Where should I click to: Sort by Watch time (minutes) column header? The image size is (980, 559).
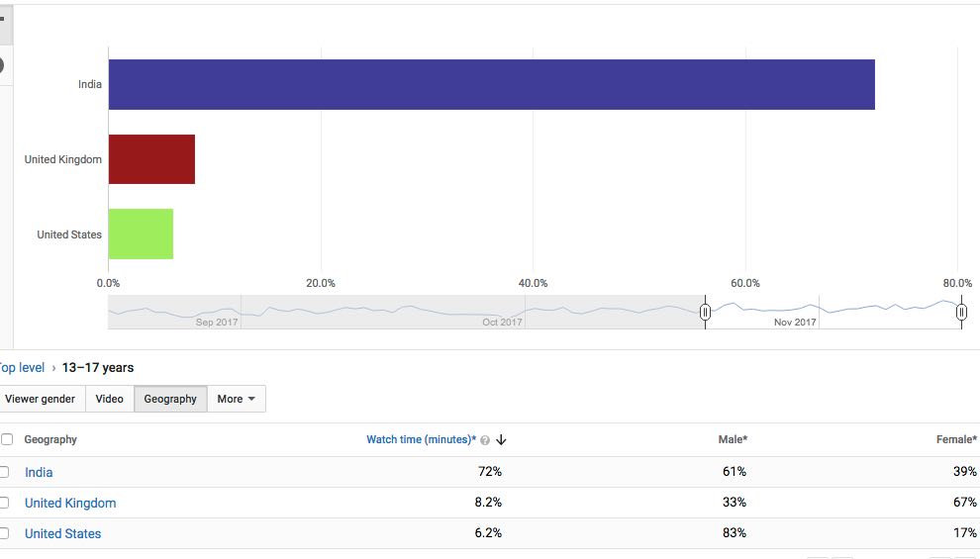(x=421, y=439)
